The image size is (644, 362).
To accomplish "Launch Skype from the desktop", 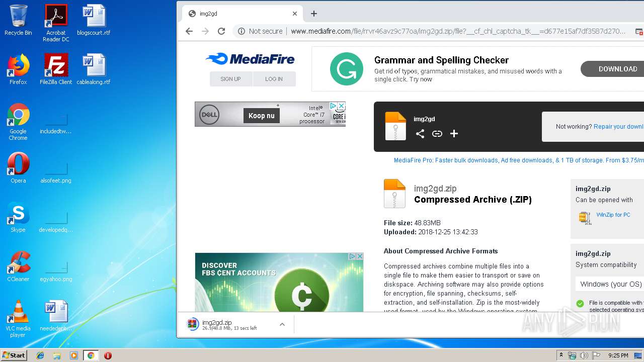I will click(18, 217).
